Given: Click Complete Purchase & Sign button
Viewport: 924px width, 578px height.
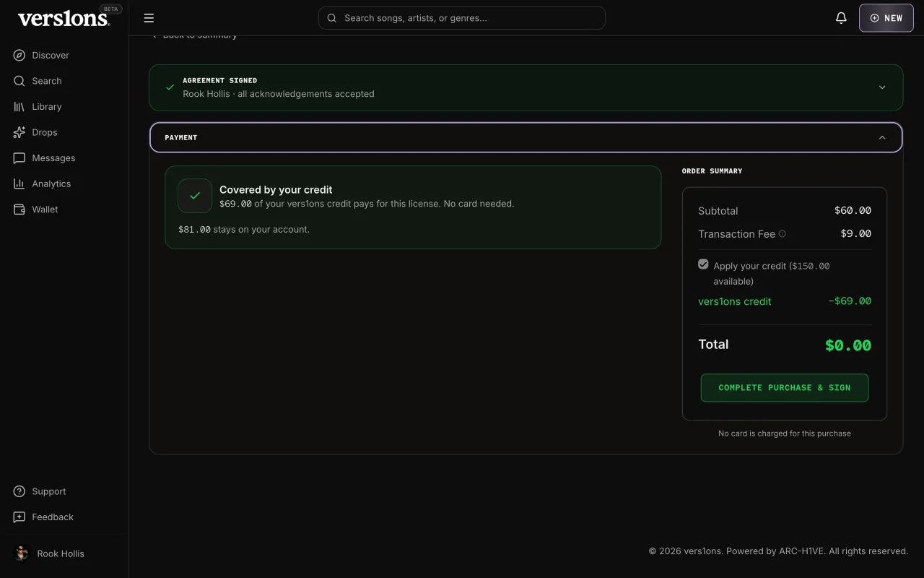Looking at the screenshot, I should coord(785,388).
